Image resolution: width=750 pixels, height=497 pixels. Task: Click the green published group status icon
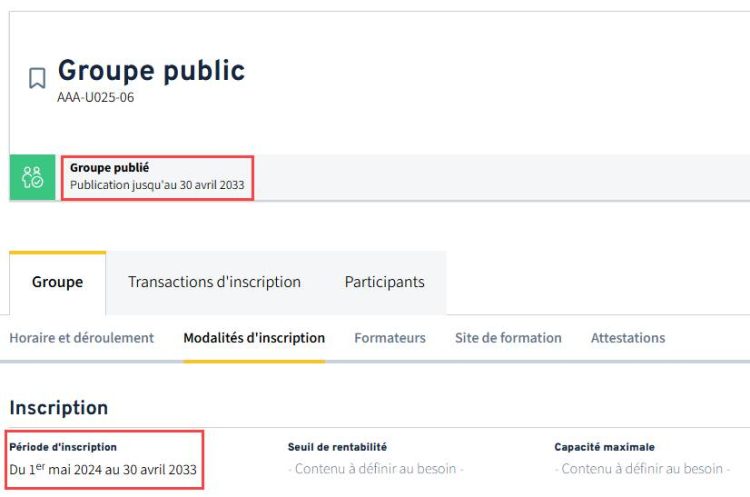tap(33, 177)
